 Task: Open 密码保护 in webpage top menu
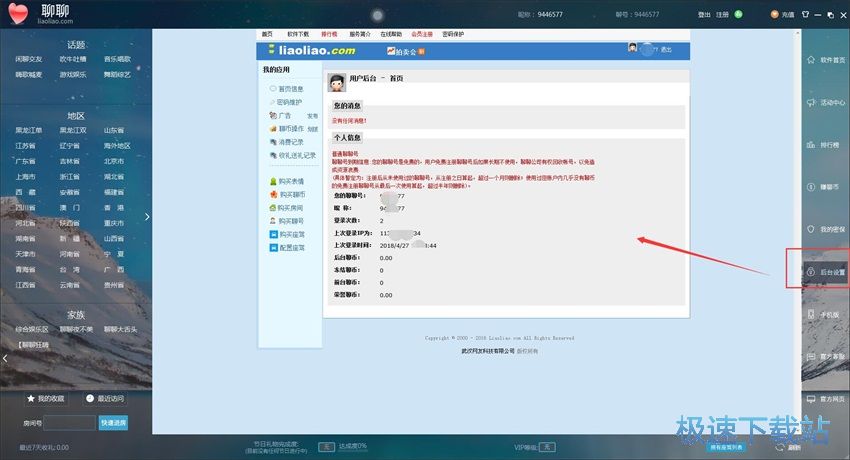[453, 34]
